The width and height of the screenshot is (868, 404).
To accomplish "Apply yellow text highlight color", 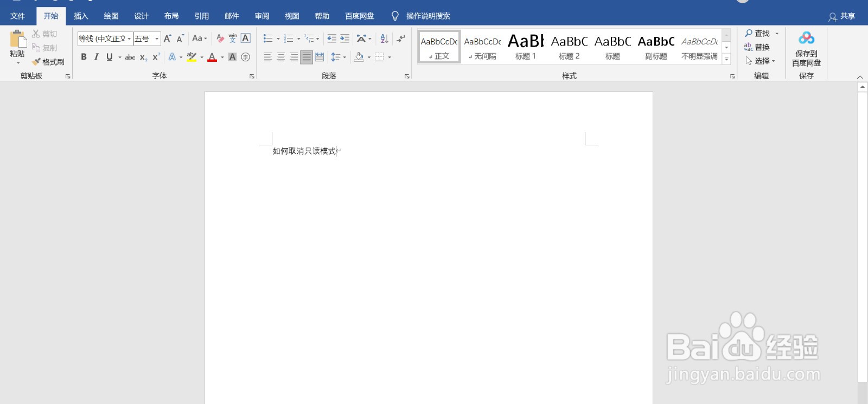I will pyautogui.click(x=192, y=57).
